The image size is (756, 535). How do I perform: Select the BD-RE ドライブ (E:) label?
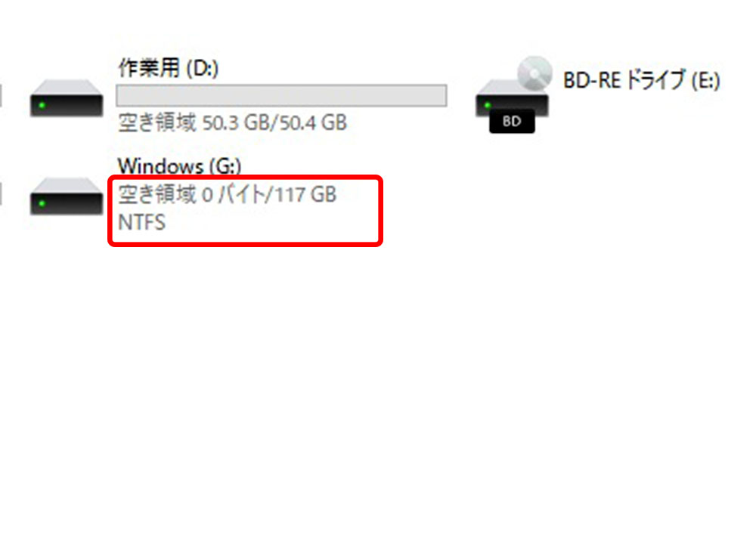[642, 80]
